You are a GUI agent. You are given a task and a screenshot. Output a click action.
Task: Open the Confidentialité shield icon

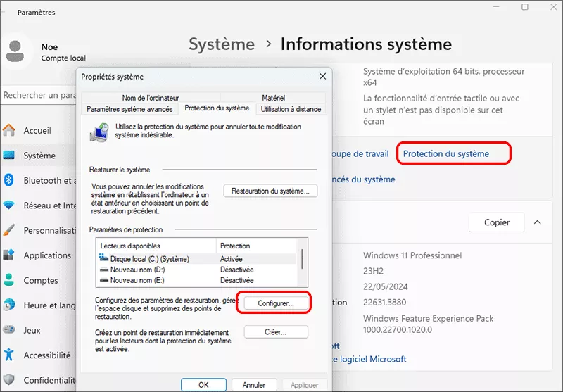(x=8, y=379)
